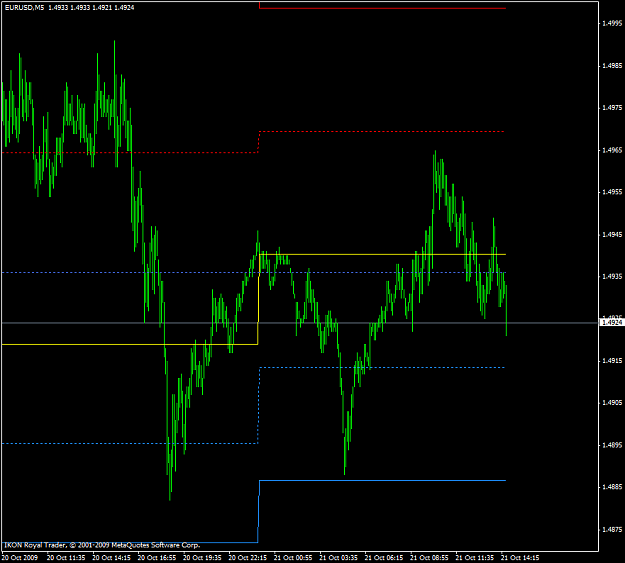This screenshot has width=625, height=563.
Task: Select the solid red resistance line at top
Action: pyautogui.click(x=383, y=8)
